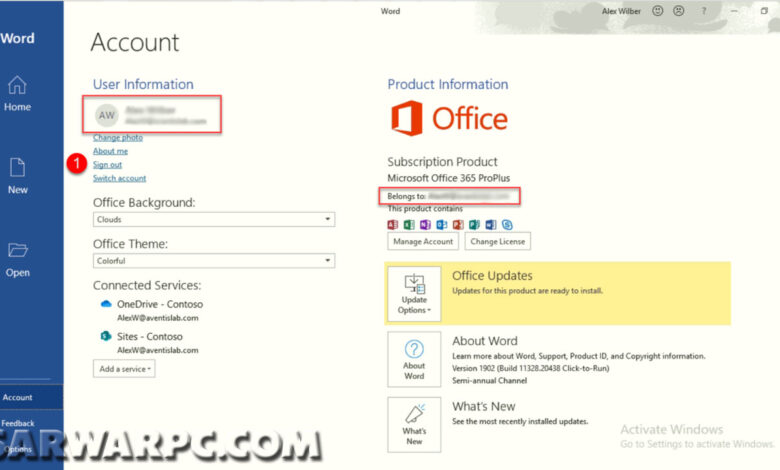This screenshot has width=780, height=470.
Task: Click the OneDrive - Contoso service entry
Action: [151, 310]
